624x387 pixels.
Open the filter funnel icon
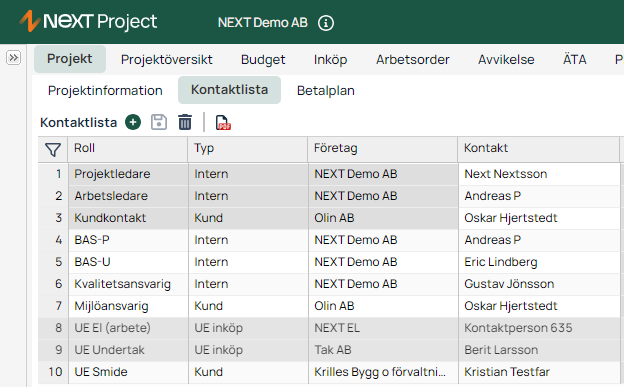[53, 150]
